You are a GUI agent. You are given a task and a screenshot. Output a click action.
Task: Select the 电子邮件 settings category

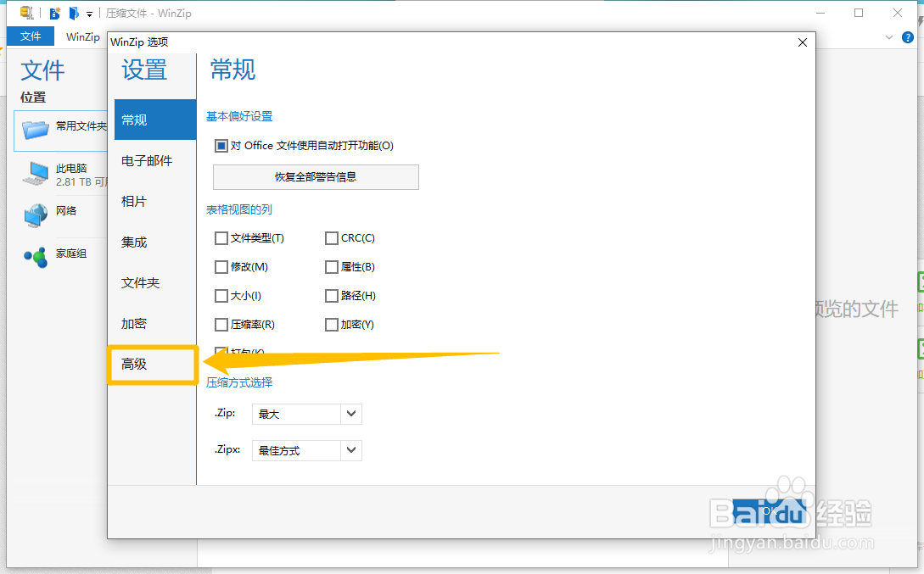point(155,161)
